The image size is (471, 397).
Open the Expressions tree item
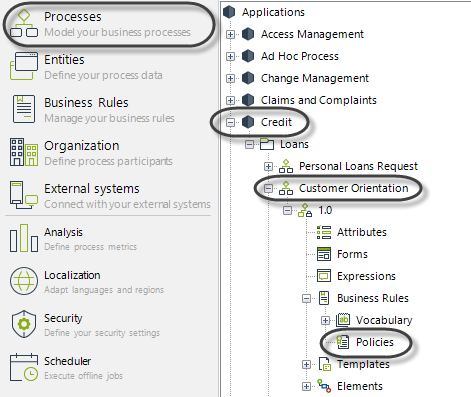366,276
